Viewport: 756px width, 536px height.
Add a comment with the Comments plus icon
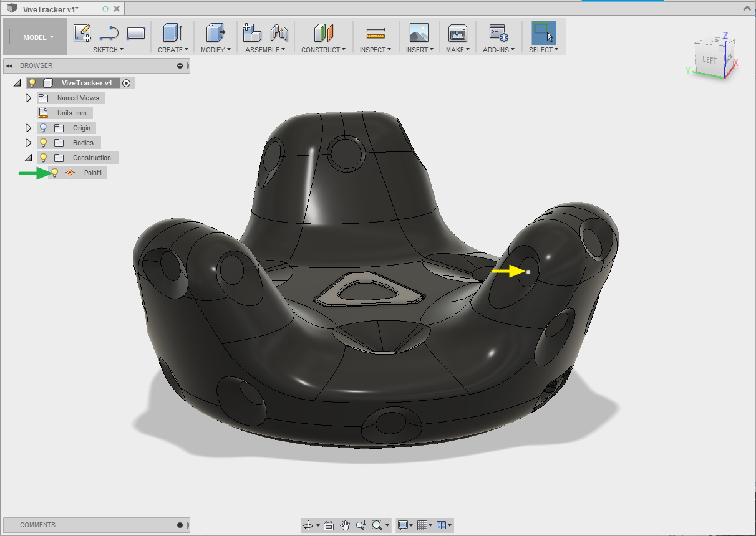point(180,525)
